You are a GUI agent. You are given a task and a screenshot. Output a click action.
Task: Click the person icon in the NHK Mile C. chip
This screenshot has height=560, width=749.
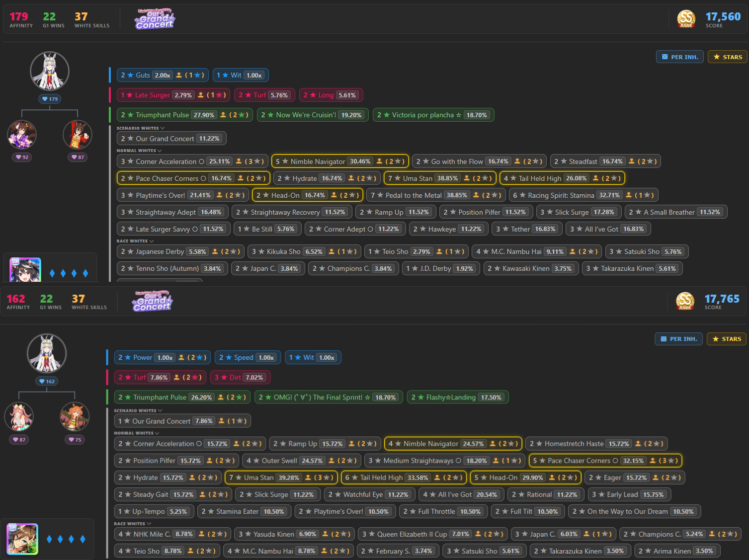tap(202, 534)
